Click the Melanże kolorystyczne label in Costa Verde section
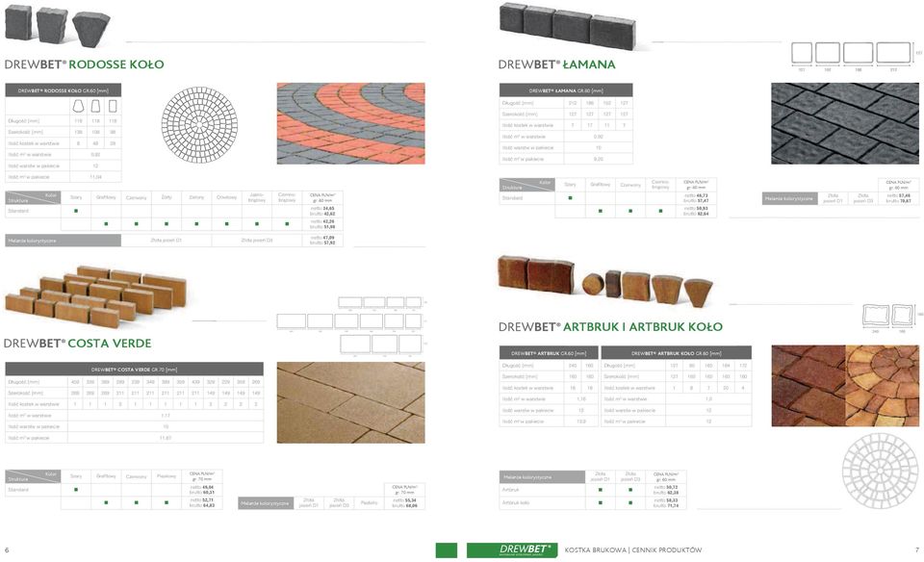The width and height of the screenshot is (924, 562). click(x=265, y=503)
